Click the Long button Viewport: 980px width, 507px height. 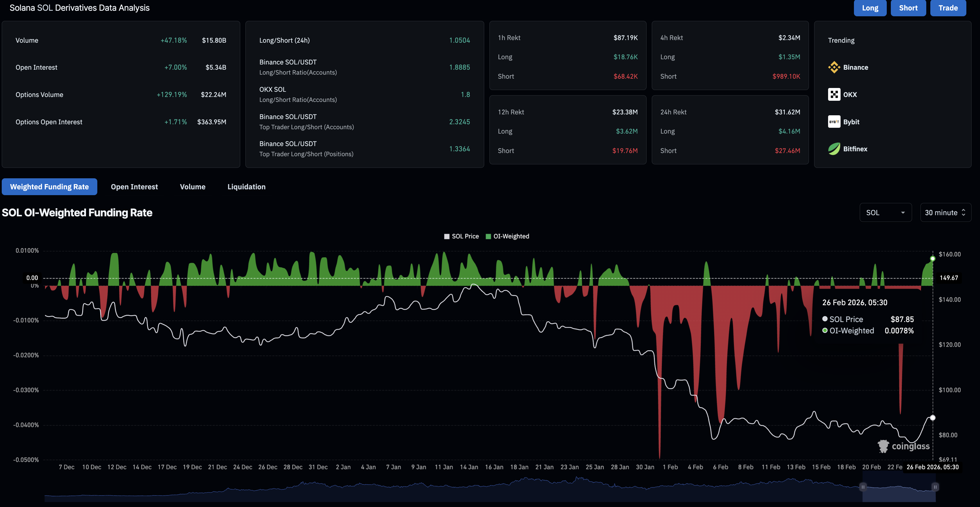(870, 8)
